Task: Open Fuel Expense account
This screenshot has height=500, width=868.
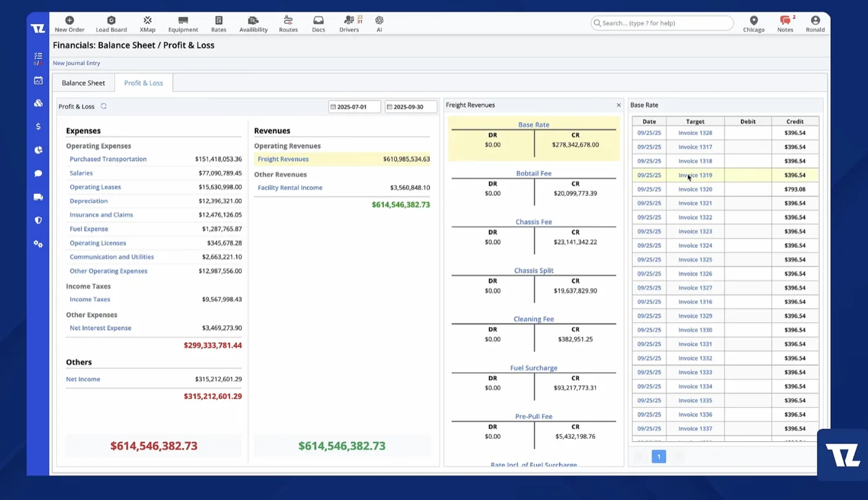Action: coord(89,229)
